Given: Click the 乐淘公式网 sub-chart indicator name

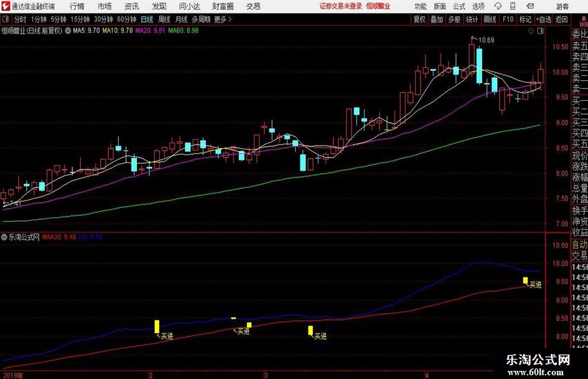Looking at the screenshot, I should point(24,237).
